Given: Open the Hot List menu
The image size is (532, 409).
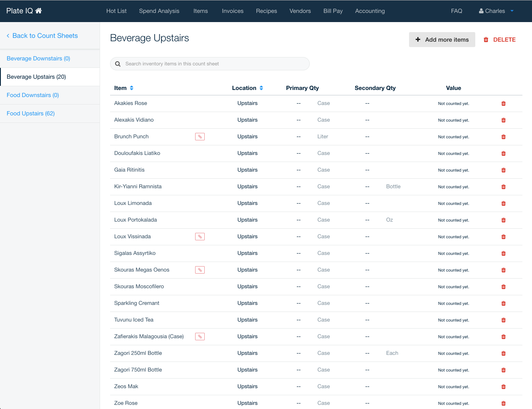Looking at the screenshot, I should click(116, 11).
